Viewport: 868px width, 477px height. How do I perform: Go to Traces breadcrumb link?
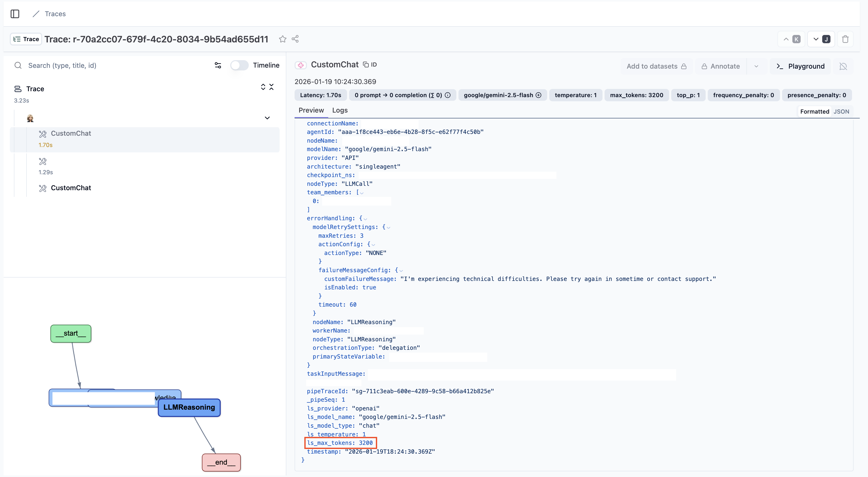[55, 14]
